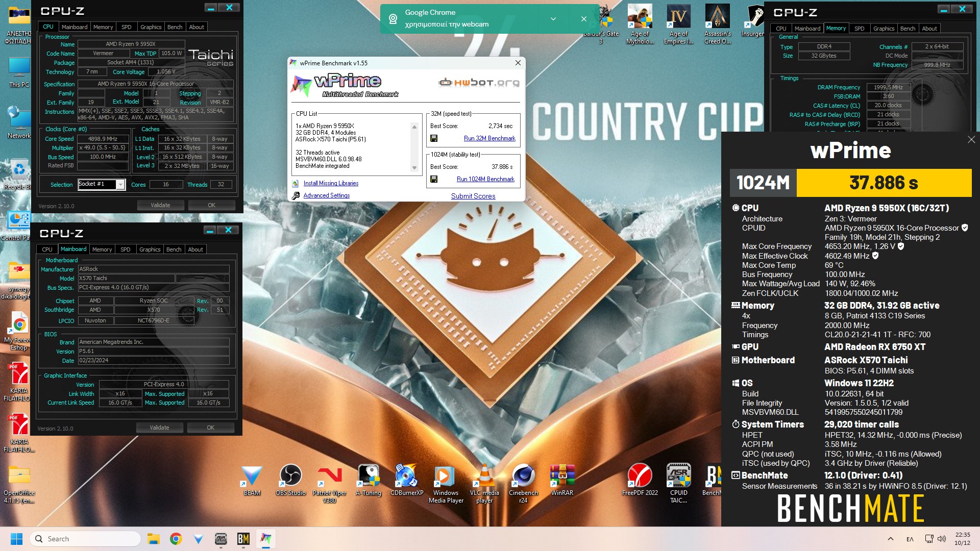Open CPUID TAIC desktop icon
The width and height of the screenshot is (980, 551).
coord(678,484)
